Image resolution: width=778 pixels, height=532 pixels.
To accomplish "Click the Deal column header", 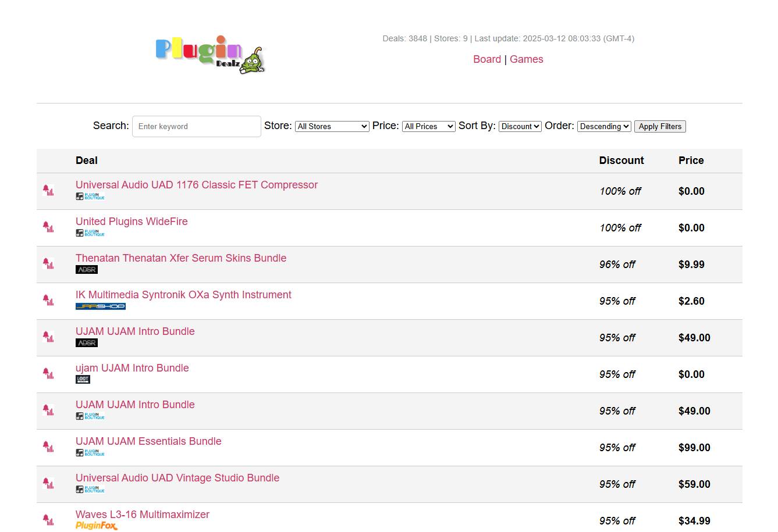I will click(87, 160).
